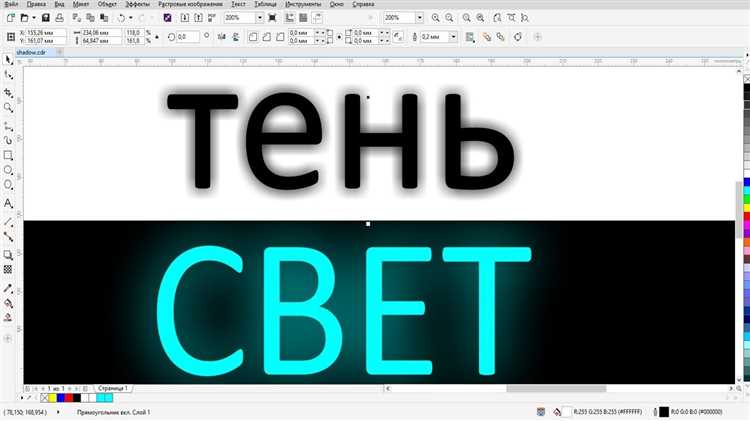Choose round corner style
Image resolution: width=750 pixels, height=421 pixels.
tap(253, 37)
